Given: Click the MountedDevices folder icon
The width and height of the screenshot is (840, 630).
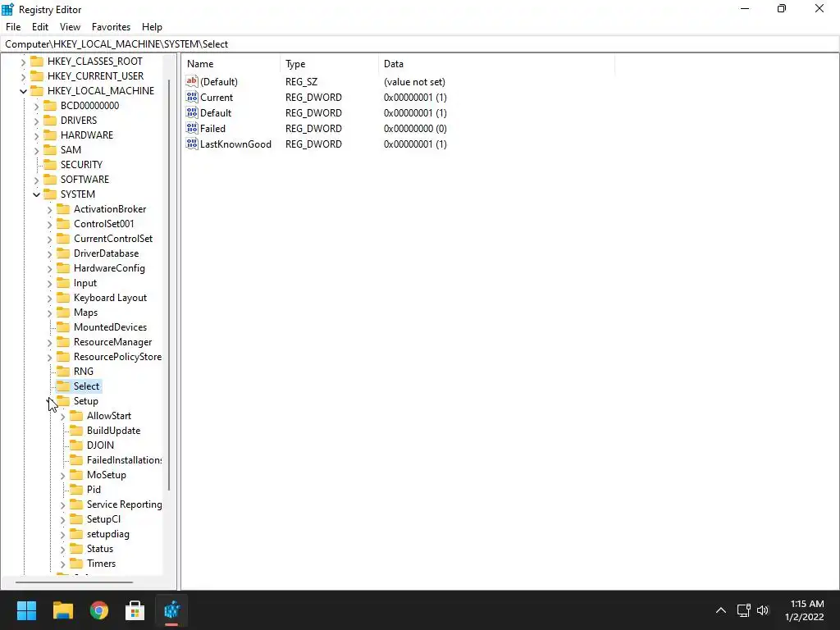Looking at the screenshot, I should click(x=63, y=326).
